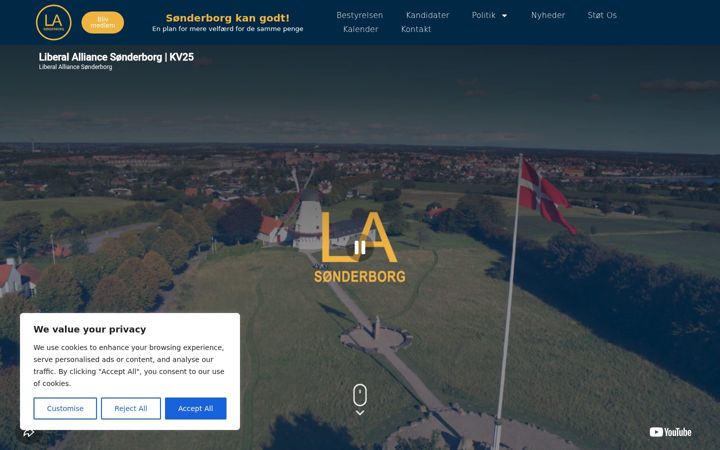Open YouTube via the YouTube logo
Screen dimensions: 720x450
670,432
